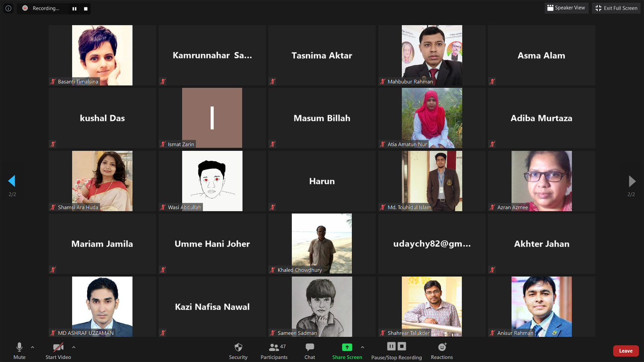Click muted mic icon beside Mahbubur Rahman

click(383, 81)
